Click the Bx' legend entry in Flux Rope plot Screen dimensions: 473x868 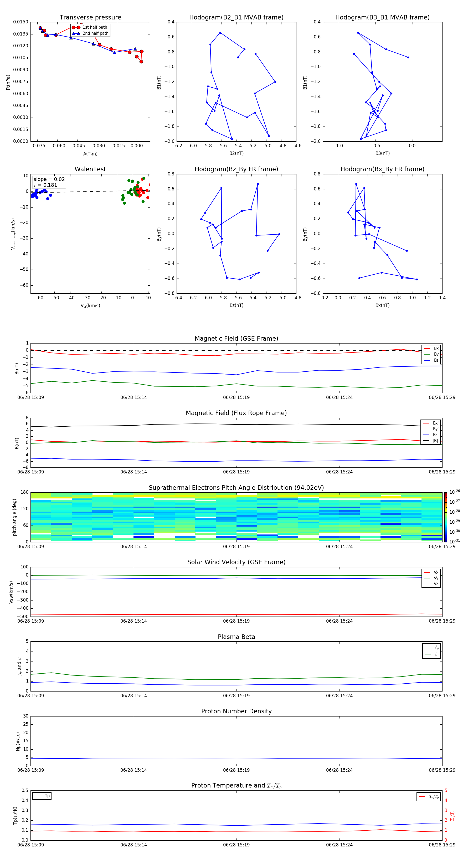coord(431,423)
